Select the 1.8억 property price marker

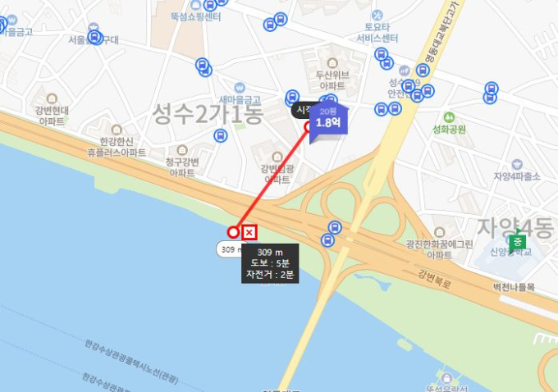(328, 121)
